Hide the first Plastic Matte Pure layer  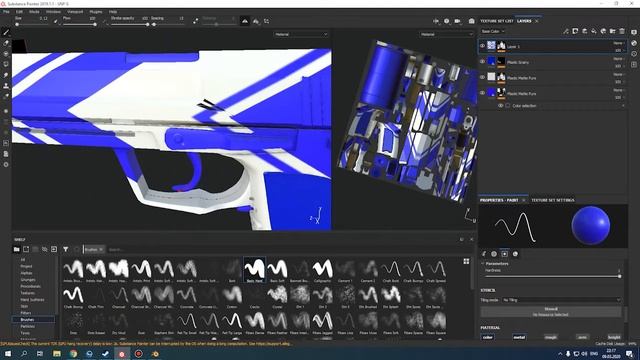[482, 77]
